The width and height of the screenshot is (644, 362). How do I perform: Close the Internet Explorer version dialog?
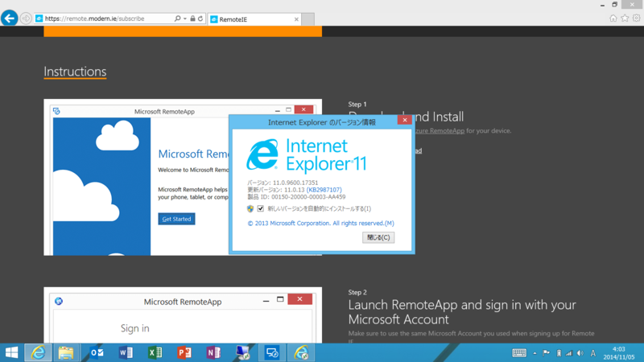(x=405, y=120)
